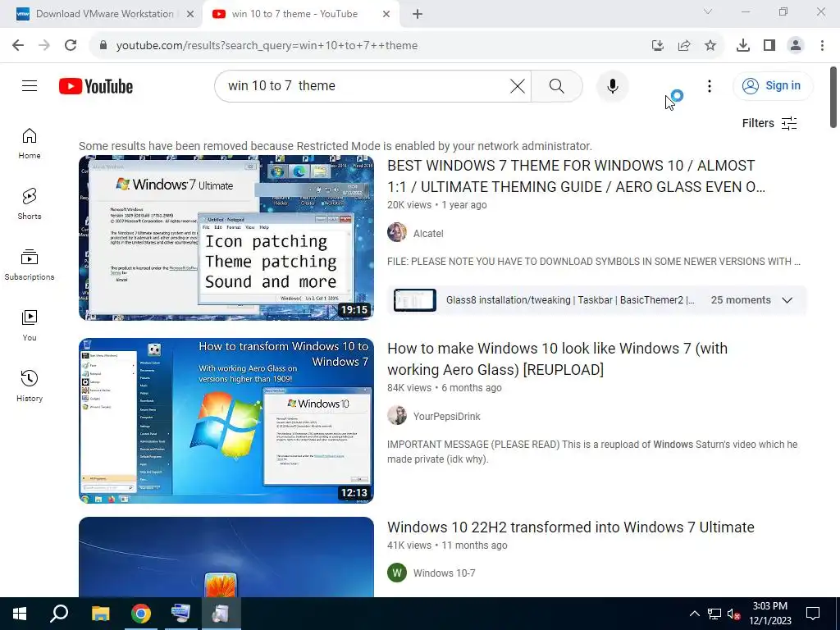Open BEST WINDOWS 7 THEME video title
The image size is (840, 630).
pyautogui.click(x=576, y=176)
